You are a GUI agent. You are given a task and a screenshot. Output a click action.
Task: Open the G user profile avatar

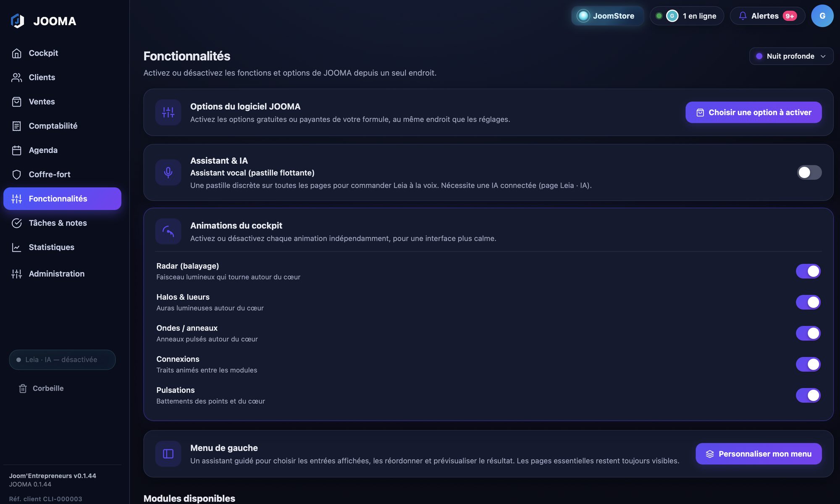tap(822, 16)
